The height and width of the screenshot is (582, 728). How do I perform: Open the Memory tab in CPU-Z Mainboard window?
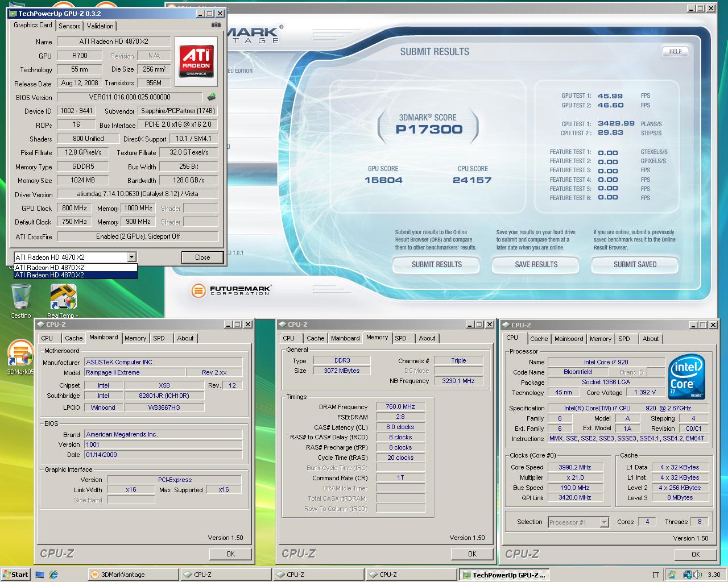coord(135,338)
